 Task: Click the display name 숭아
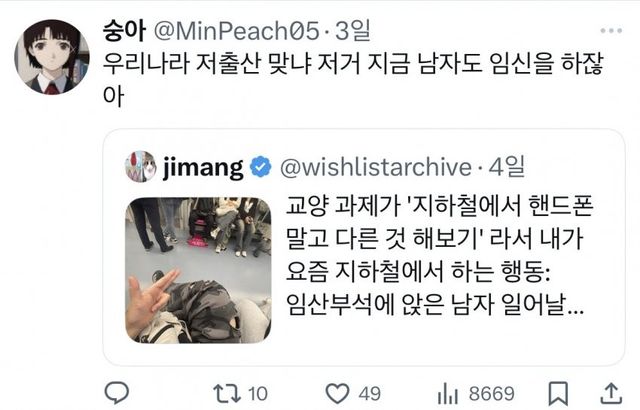point(124,31)
